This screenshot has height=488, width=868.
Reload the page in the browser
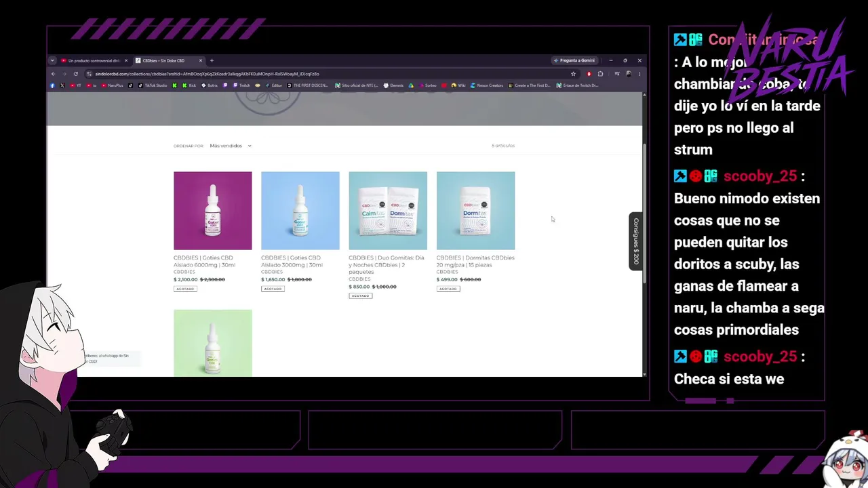pyautogui.click(x=75, y=74)
